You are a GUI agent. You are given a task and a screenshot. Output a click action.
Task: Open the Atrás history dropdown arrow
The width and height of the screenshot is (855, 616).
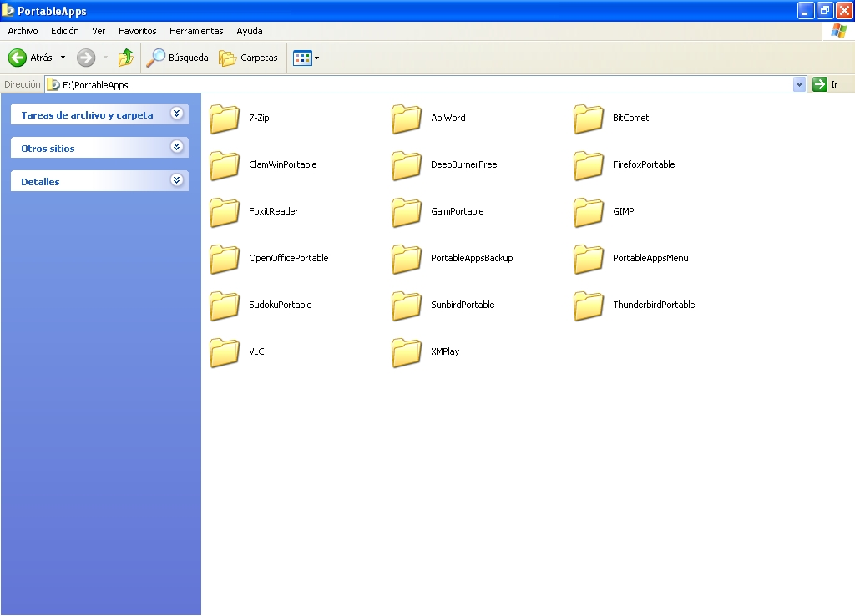coord(63,58)
